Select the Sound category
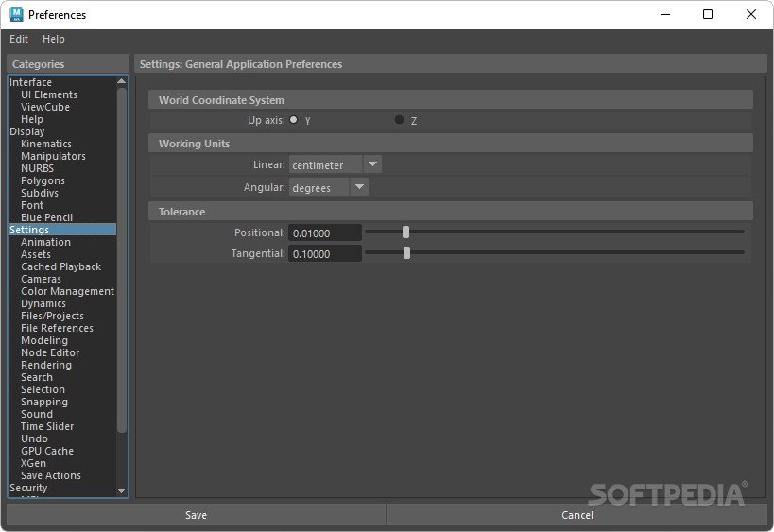The image size is (774, 532). click(37, 415)
